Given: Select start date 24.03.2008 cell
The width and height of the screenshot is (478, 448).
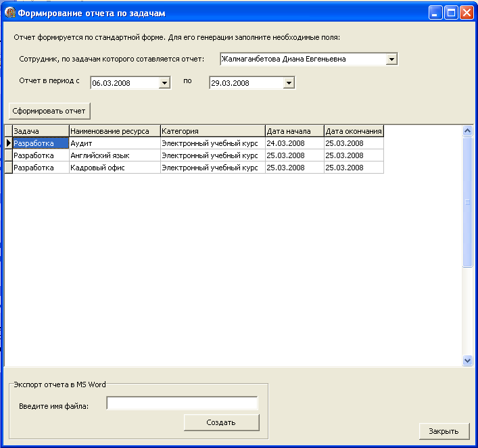Looking at the screenshot, I should (x=295, y=143).
